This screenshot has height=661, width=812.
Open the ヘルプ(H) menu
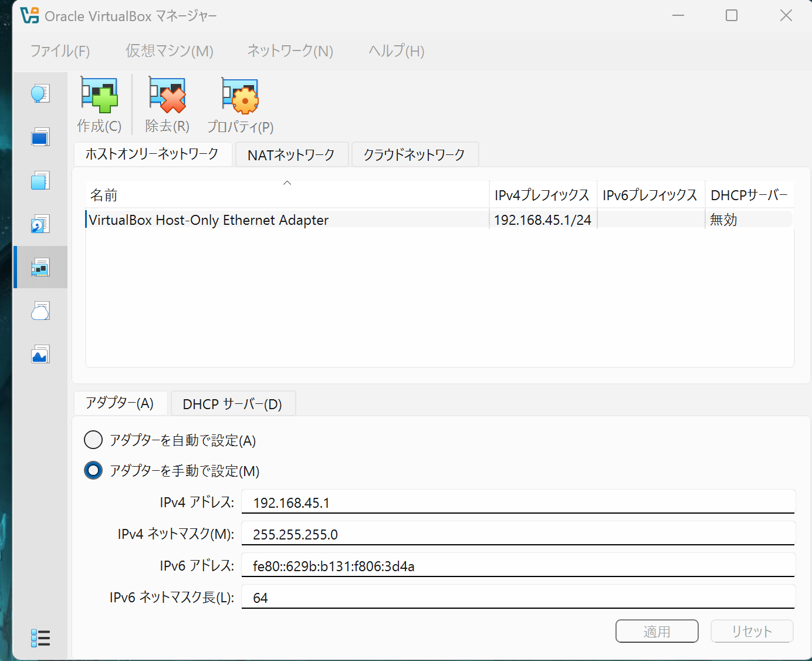[x=396, y=51]
